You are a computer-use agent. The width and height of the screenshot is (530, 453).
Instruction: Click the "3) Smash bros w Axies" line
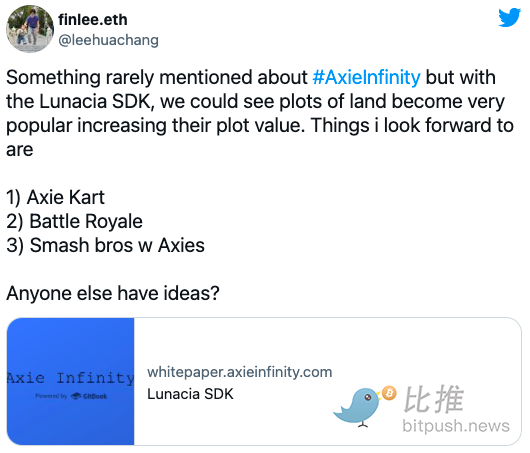click(105, 245)
